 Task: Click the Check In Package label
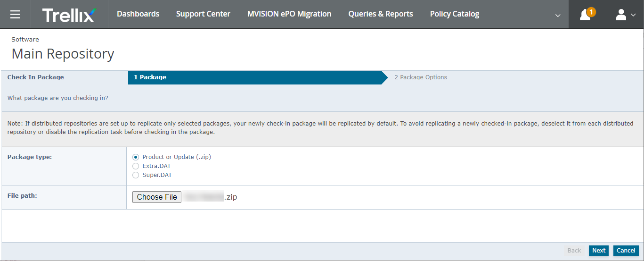[36, 77]
